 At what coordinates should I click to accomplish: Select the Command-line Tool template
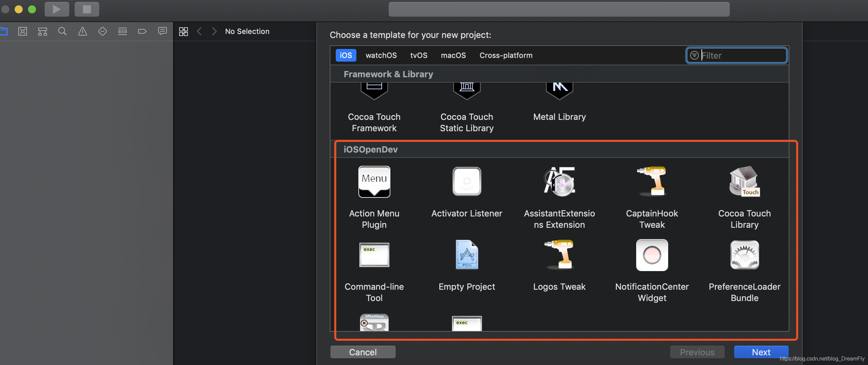click(374, 255)
